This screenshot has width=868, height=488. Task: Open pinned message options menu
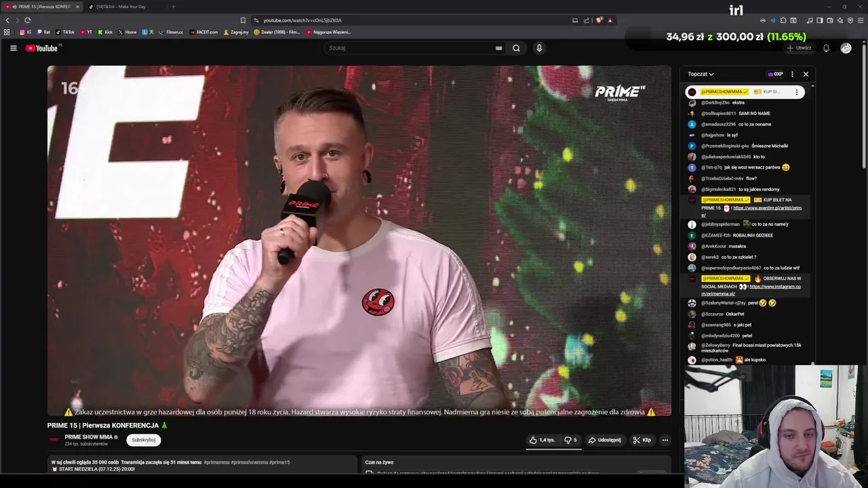pos(797,92)
